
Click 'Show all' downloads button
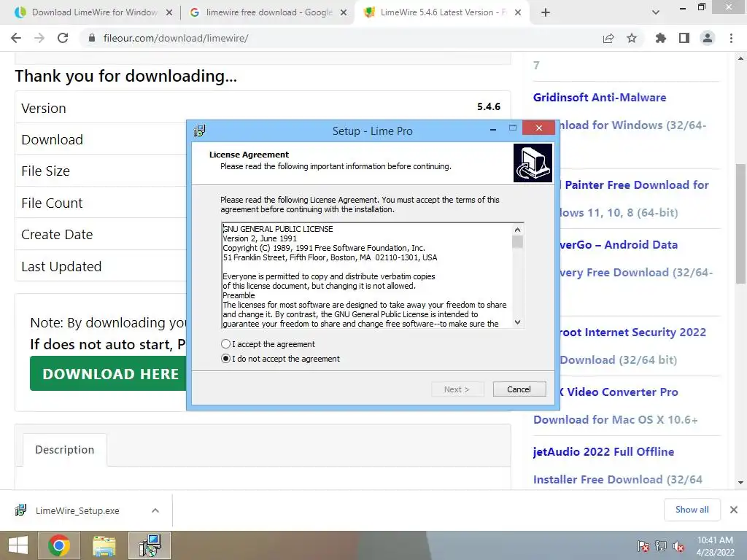(692, 510)
